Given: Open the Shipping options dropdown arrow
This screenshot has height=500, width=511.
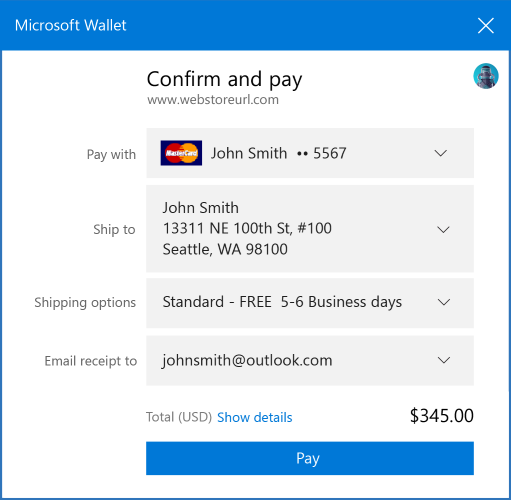Looking at the screenshot, I should 444,302.
